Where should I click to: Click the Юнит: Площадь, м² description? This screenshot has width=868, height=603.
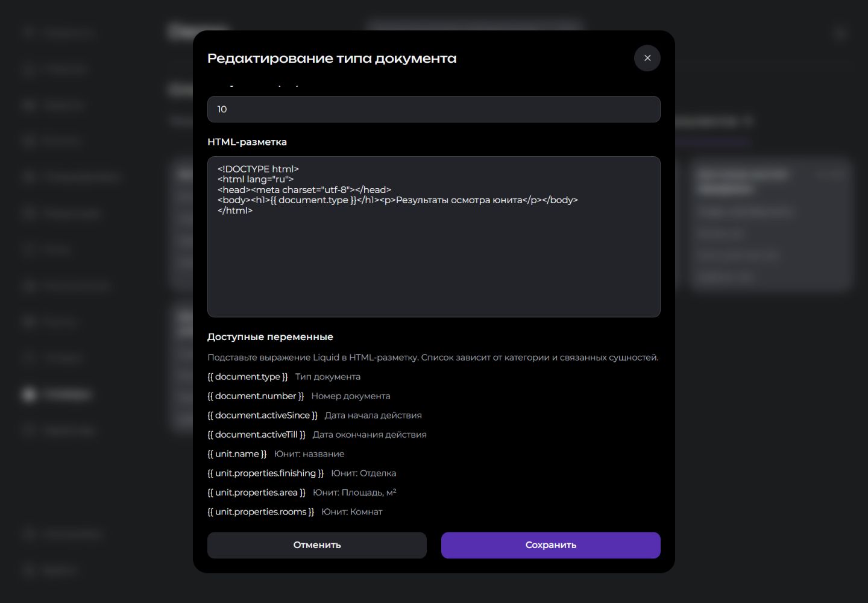[x=354, y=493]
